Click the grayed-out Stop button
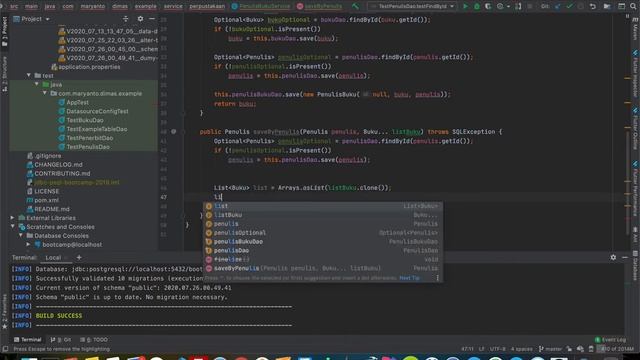This screenshot has height=360, width=640. click(x=530, y=6)
